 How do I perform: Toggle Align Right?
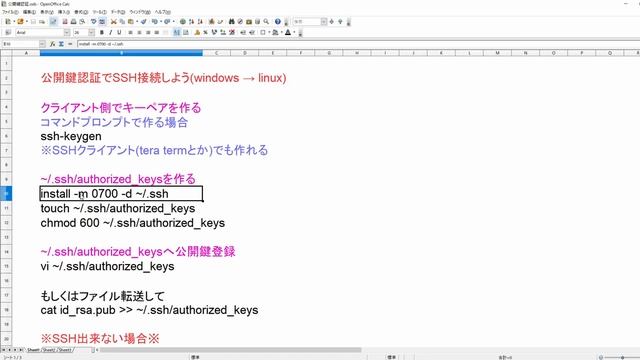148,32
